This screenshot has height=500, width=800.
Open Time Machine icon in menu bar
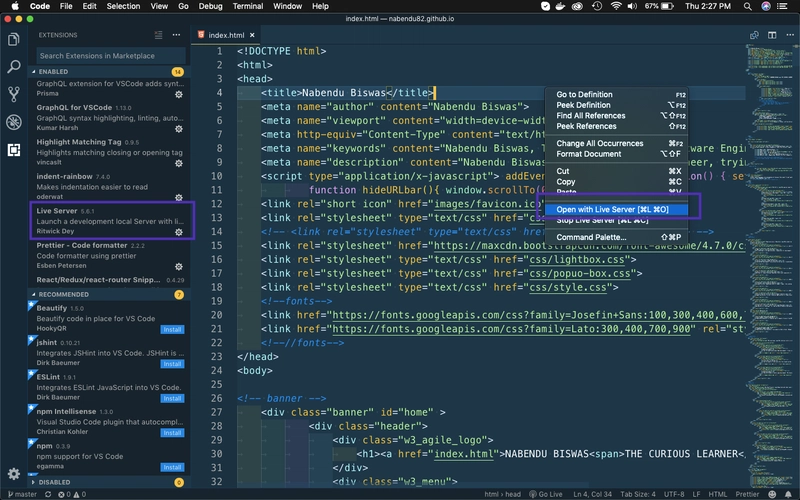pos(596,6)
